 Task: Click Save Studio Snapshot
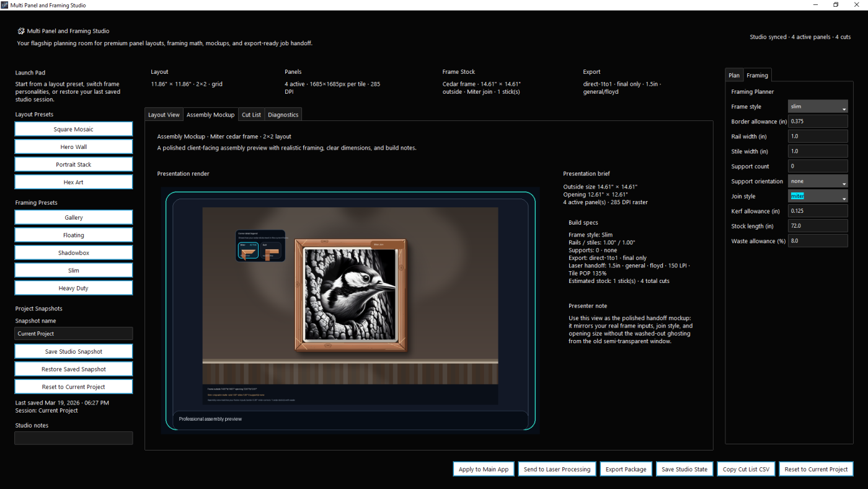point(73,352)
